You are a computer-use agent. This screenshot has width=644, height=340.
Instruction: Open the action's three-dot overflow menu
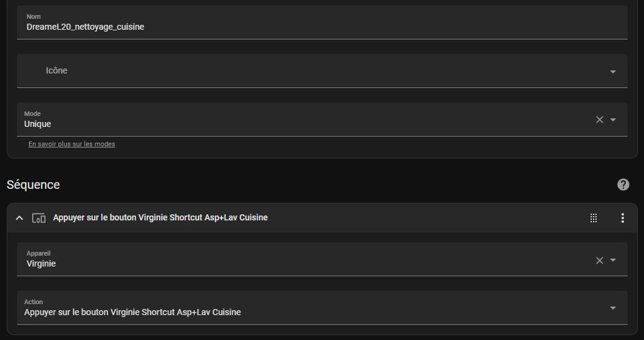pyautogui.click(x=622, y=218)
